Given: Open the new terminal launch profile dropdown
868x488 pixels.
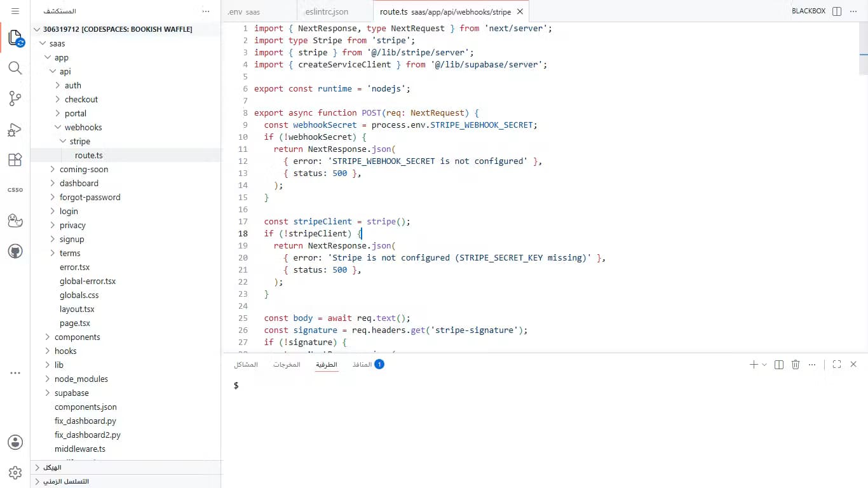Looking at the screenshot, I should tap(764, 364).
